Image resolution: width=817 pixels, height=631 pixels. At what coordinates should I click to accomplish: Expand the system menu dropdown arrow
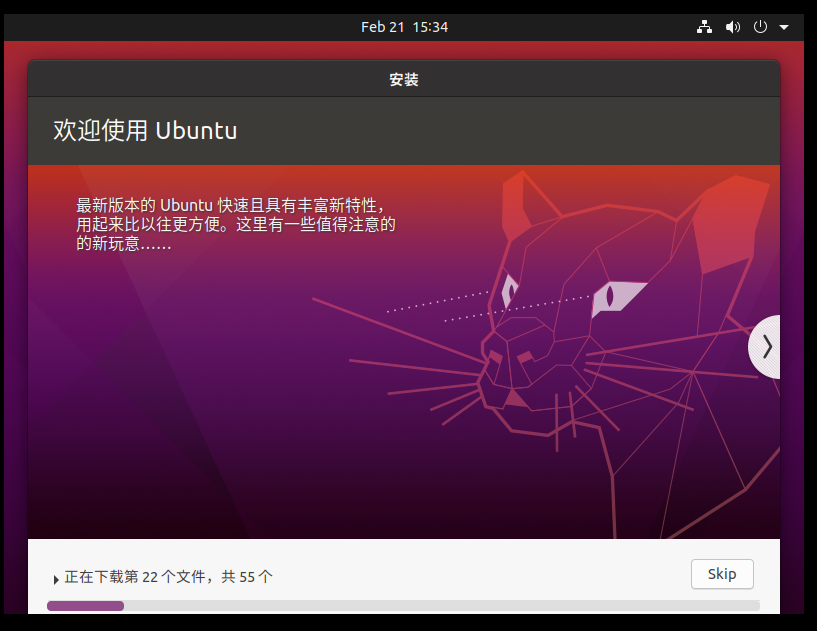[784, 27]
